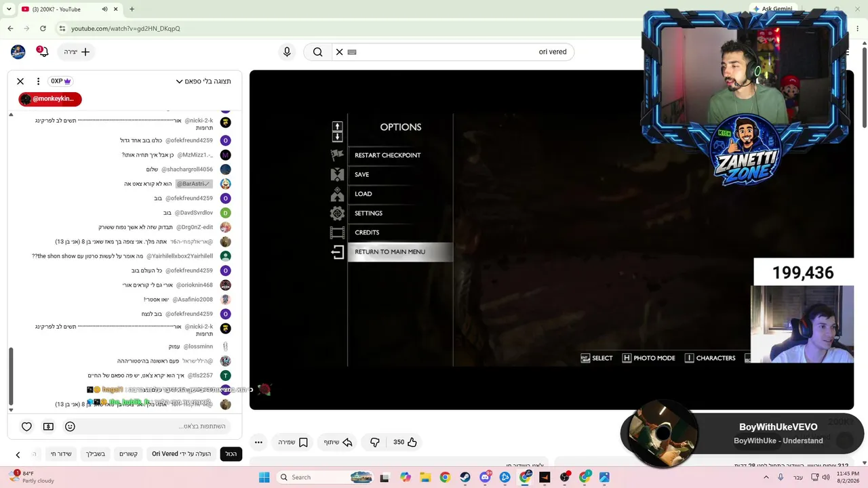The image size is (868, 488).
Task: Close the live chat panel
Action: tap(20, 81)
